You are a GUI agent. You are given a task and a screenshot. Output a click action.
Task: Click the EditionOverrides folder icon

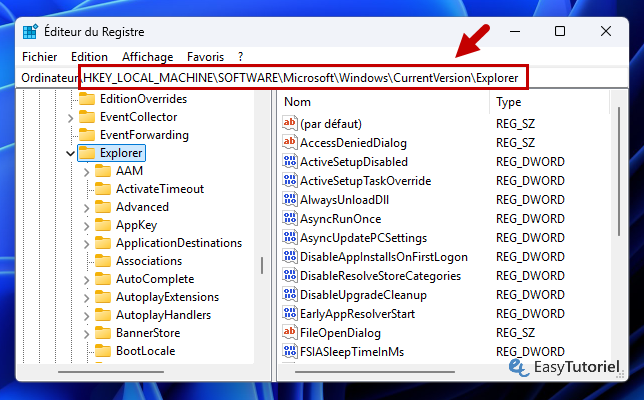tap(87, 99)
